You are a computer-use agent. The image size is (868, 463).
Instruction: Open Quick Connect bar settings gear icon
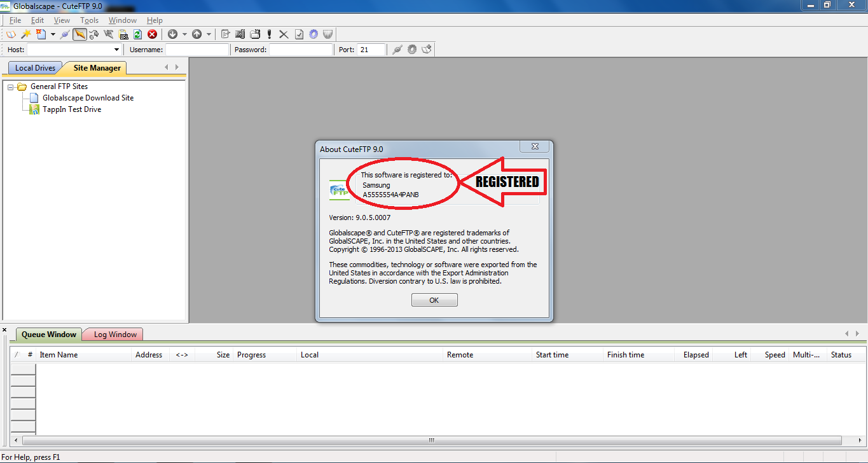coord(412,50)
